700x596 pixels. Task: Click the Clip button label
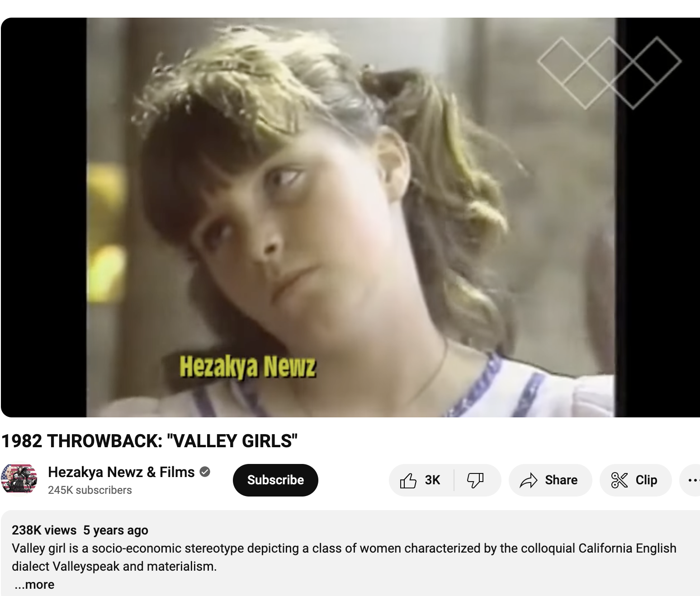(x=646, y=480)
